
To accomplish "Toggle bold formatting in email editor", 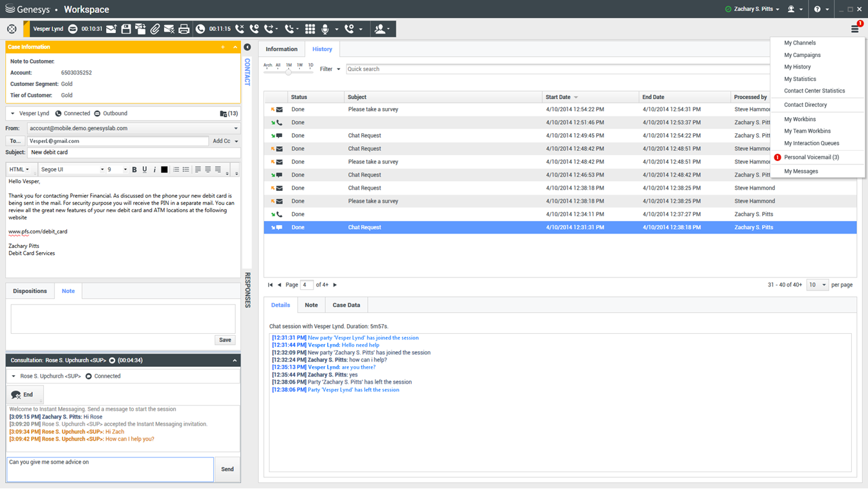I will tap(134, 169).
